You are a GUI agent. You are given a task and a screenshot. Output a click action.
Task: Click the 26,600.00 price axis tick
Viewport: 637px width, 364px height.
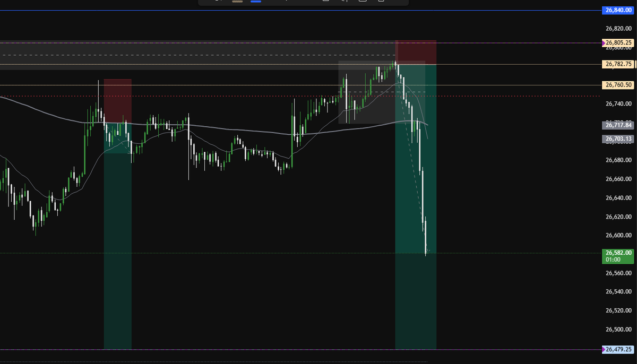pyautogui.click(x=618, y=236)
